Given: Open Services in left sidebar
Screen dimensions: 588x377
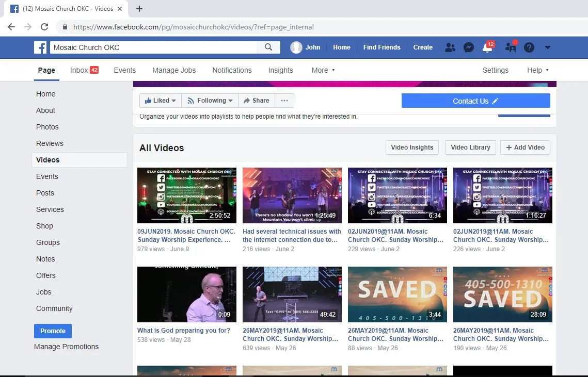Looking at the screenshot, I should pyautogui.click(x=50, y=209).
